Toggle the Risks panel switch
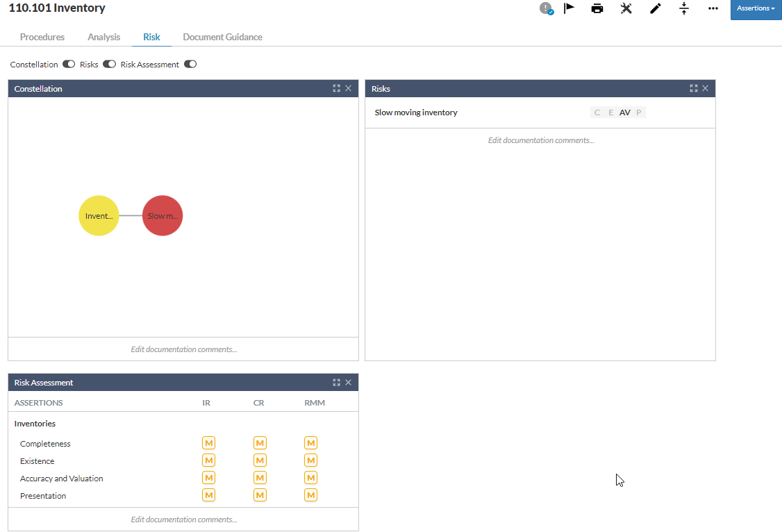This screenshot has height=532, width=782. coord(109,65)
